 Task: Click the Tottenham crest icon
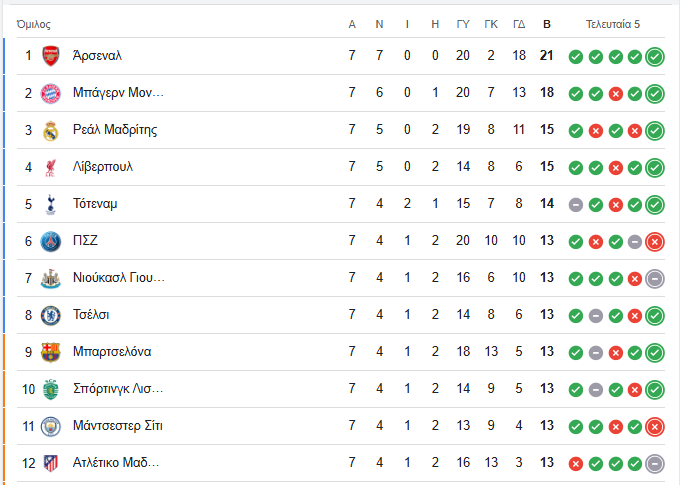click(51, 204)
